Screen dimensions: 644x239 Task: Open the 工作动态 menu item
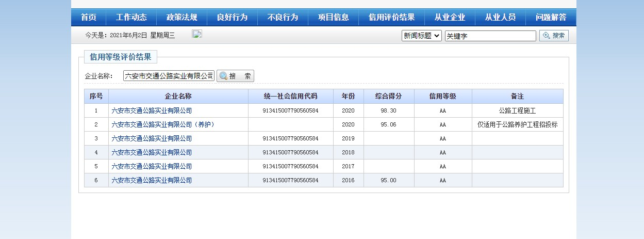click(131, 18)
